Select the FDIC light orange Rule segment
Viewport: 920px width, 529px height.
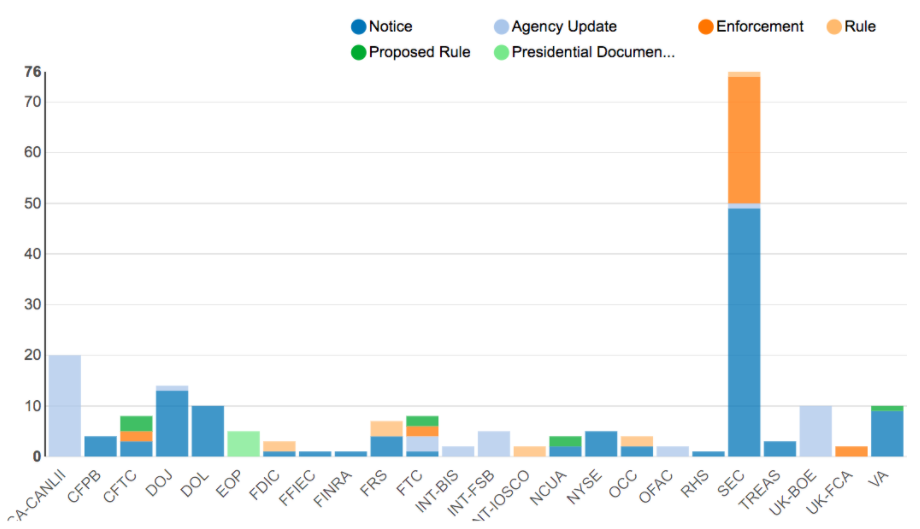[279, 446]
